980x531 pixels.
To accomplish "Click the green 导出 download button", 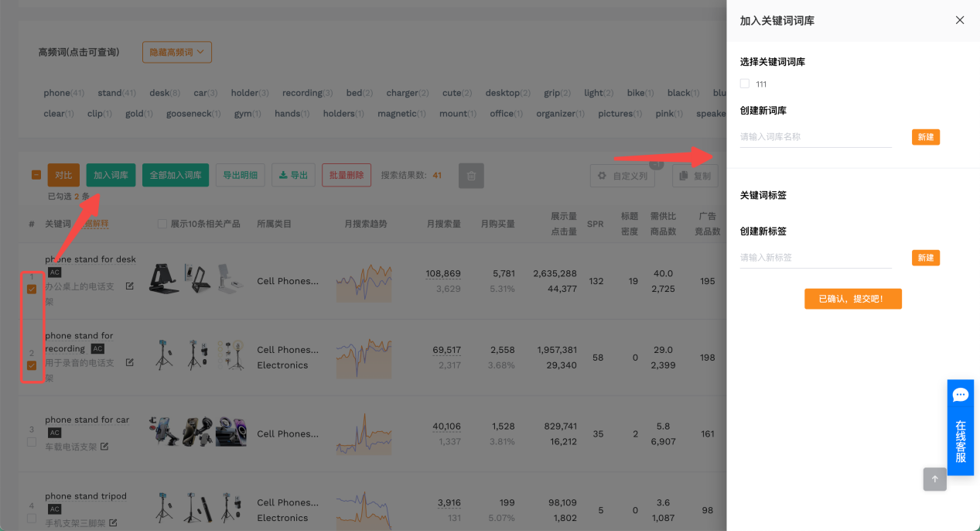I will [x=294, y=175].
